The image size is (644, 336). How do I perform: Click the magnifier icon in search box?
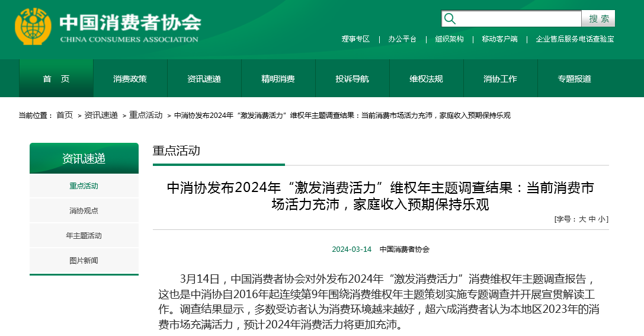[x=450, y=18]
